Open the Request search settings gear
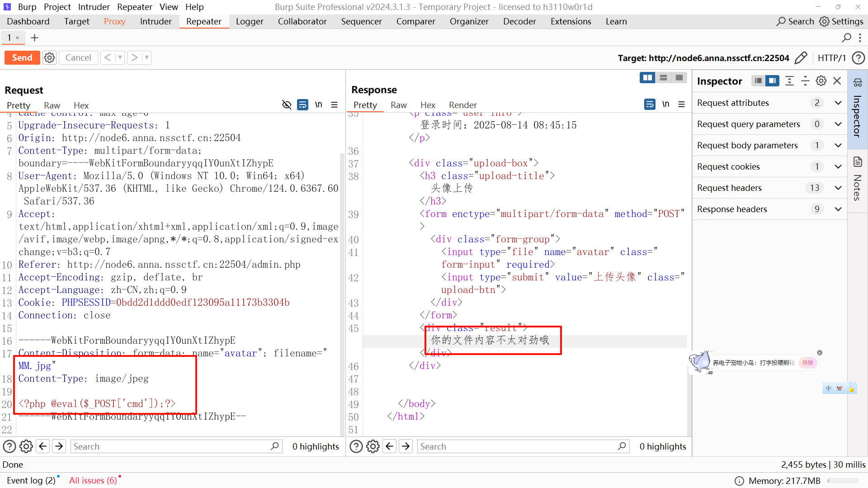The width and height of the screenshot is (868, 488). click(26, 446)
